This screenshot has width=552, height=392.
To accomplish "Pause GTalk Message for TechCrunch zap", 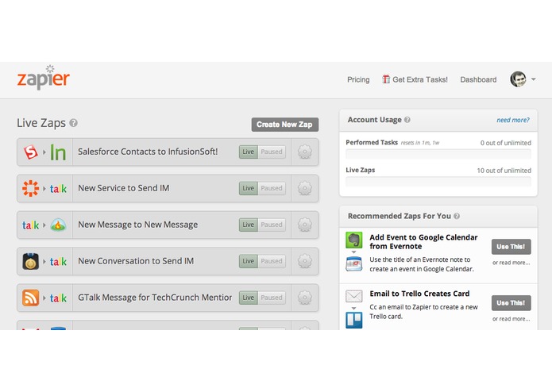I will point(272,298).
